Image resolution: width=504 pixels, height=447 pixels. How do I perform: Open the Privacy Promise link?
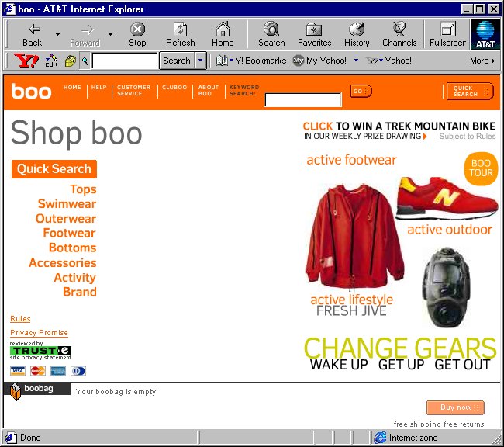click(x=39, y=333)
